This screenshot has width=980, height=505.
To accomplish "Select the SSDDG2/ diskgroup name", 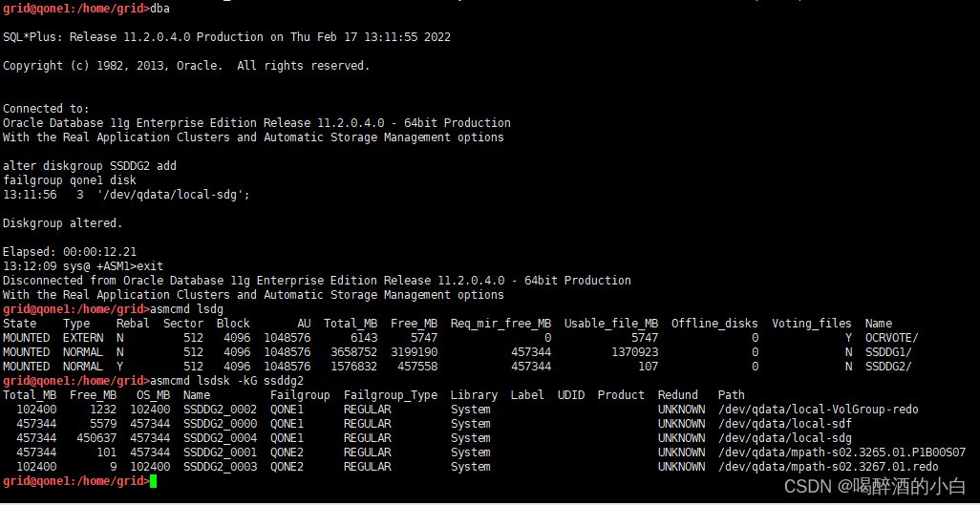I will [888, 367].
